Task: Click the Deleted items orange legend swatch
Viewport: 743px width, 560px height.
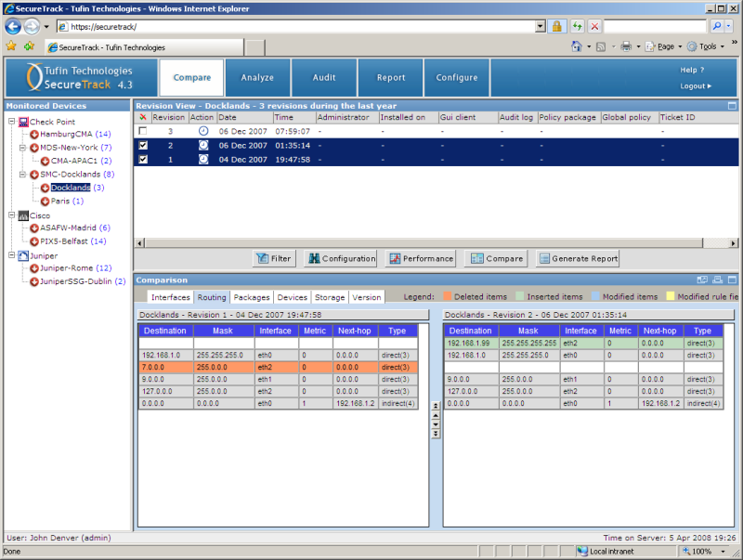Action: pyautogui.click(x=447, y=296)
